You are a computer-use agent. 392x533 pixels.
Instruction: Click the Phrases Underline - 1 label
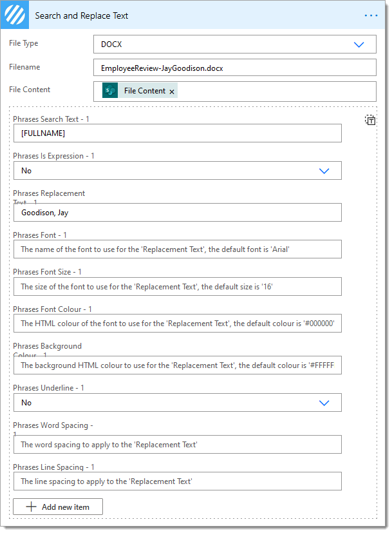[48, 388]
